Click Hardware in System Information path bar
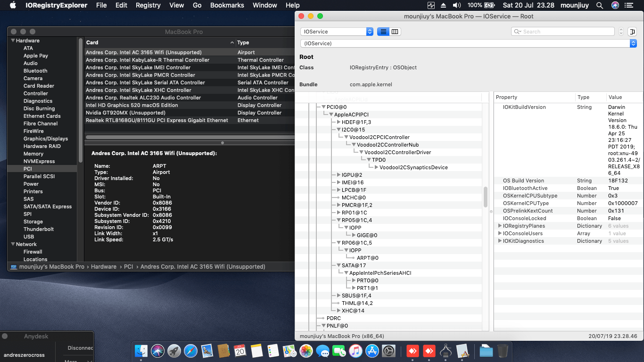644x362 pixels. (x=104, y=267)
